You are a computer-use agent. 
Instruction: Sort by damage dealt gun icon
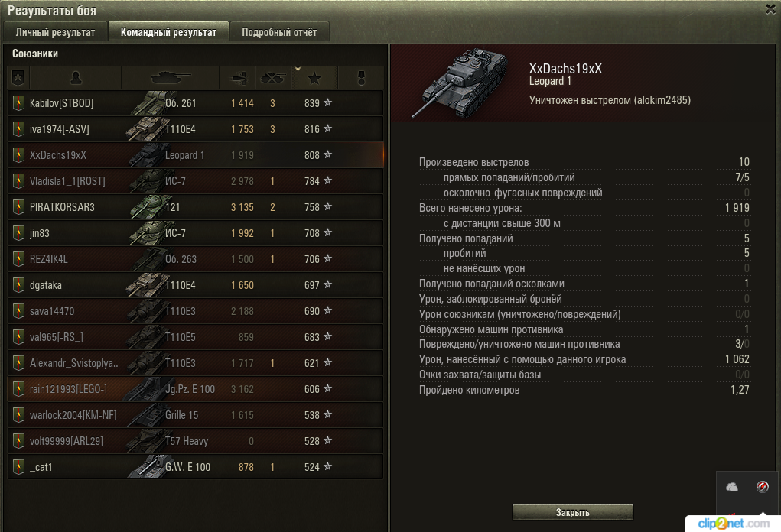click(239, 78)
